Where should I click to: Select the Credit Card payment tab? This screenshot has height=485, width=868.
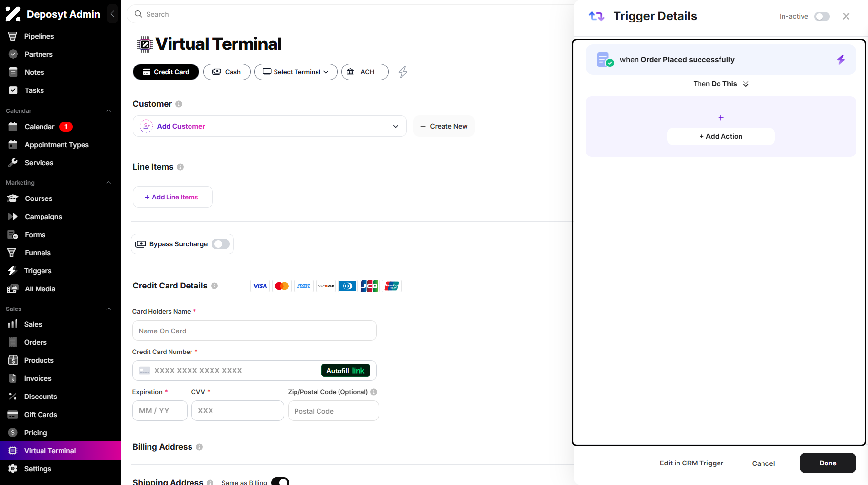[166, 72]
